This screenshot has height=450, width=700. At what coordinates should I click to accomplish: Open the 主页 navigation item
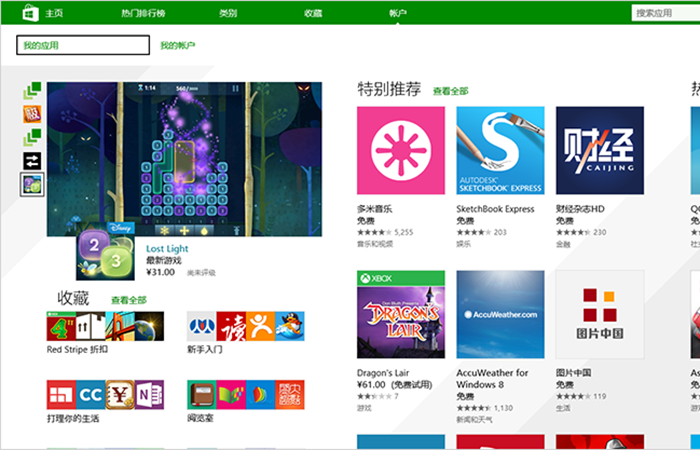54,13
